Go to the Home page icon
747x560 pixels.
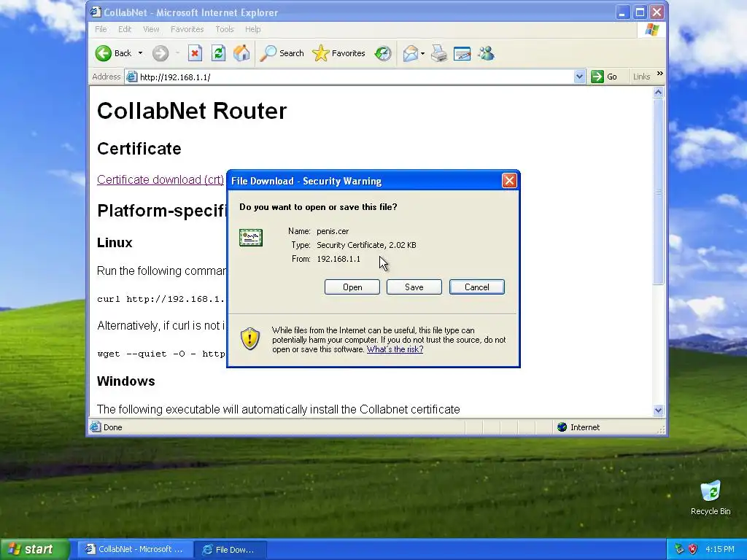coord(241,53)
